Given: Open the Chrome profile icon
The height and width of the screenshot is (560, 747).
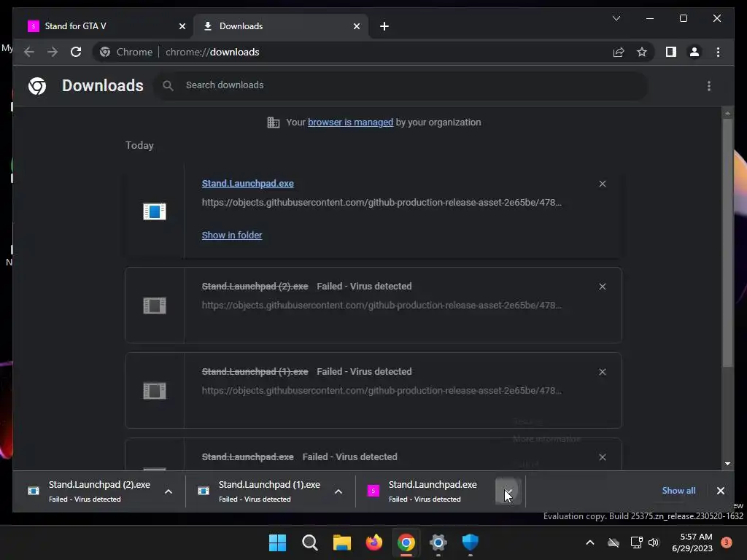Looking at the screenshot, I should coord(694,52).
